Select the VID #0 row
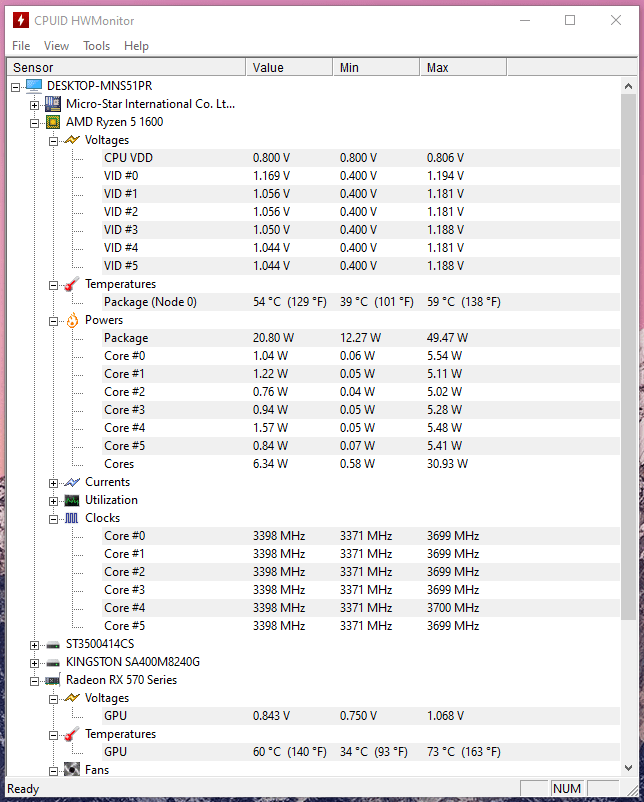Viewport: 644px width, 802px height. 361,176
